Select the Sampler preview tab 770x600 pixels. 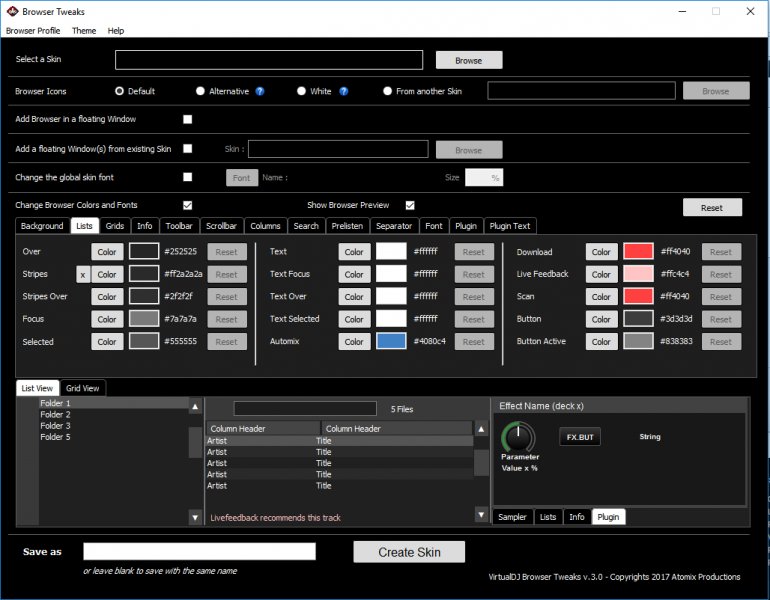pyautogui.click(x=512, y=517)
